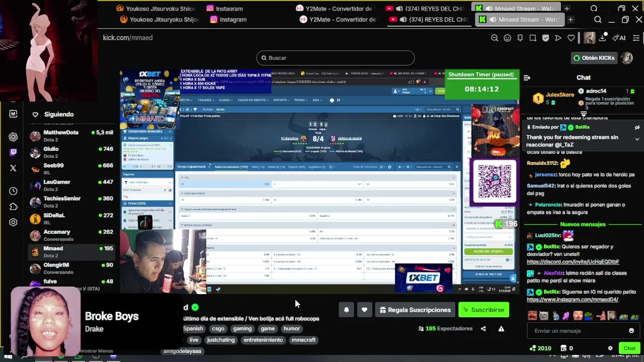Click the csgo tag

tap(218, 328)
